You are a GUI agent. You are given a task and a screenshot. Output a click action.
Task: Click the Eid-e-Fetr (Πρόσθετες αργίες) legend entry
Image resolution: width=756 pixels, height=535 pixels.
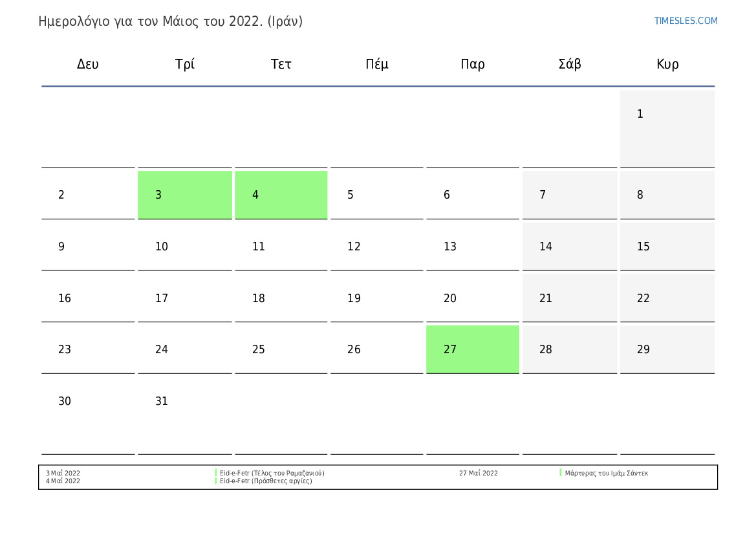click(x=266, y=481)
